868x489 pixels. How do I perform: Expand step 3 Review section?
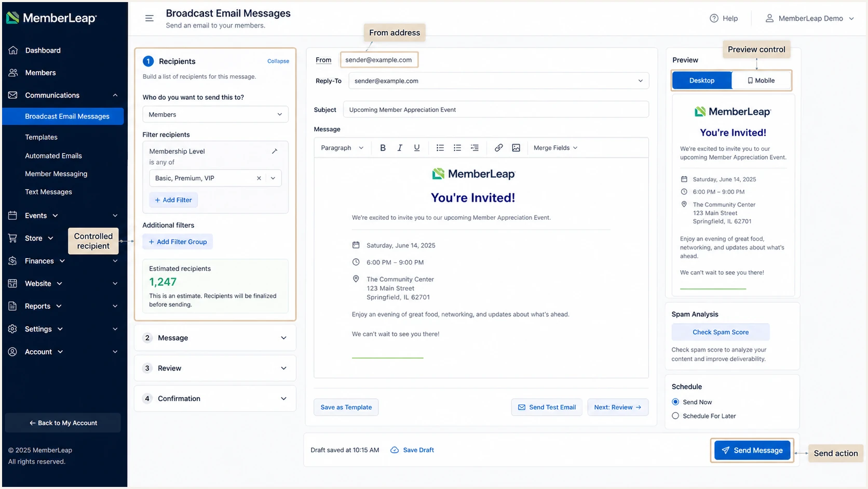pyautogui.click(x=215, y=368)
